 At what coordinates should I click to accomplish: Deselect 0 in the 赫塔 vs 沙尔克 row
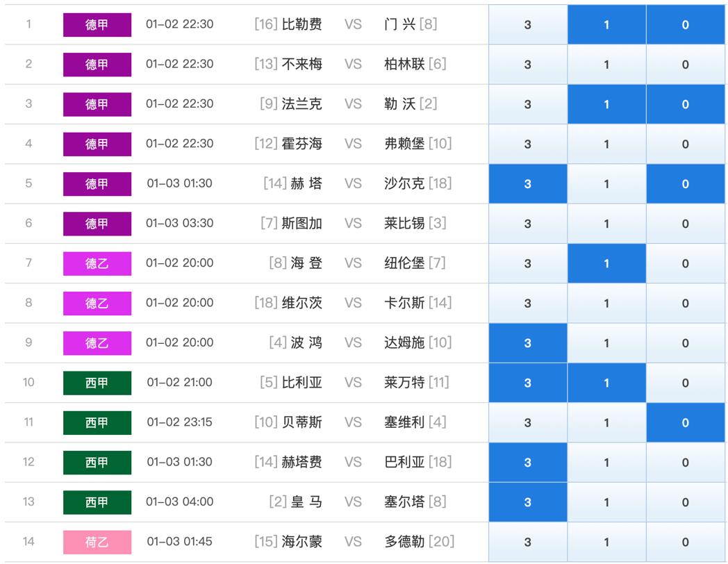pyautogui.click(x=686, y=184)
